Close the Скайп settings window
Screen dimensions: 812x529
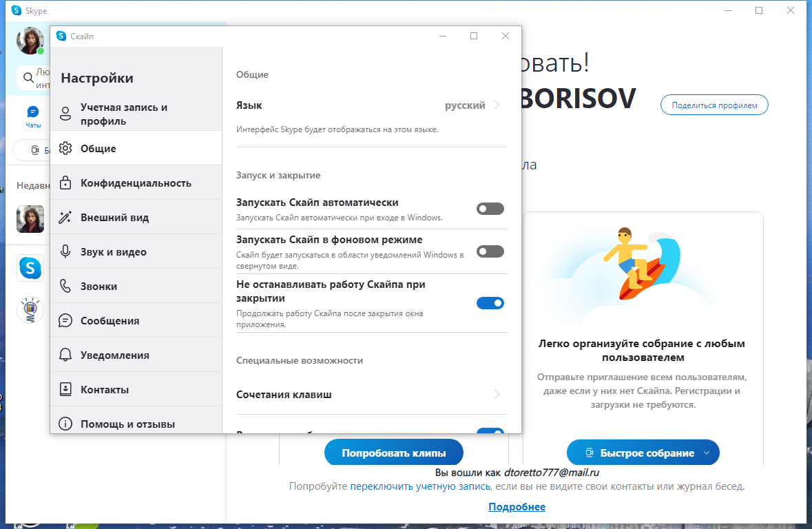pos(506,36)
